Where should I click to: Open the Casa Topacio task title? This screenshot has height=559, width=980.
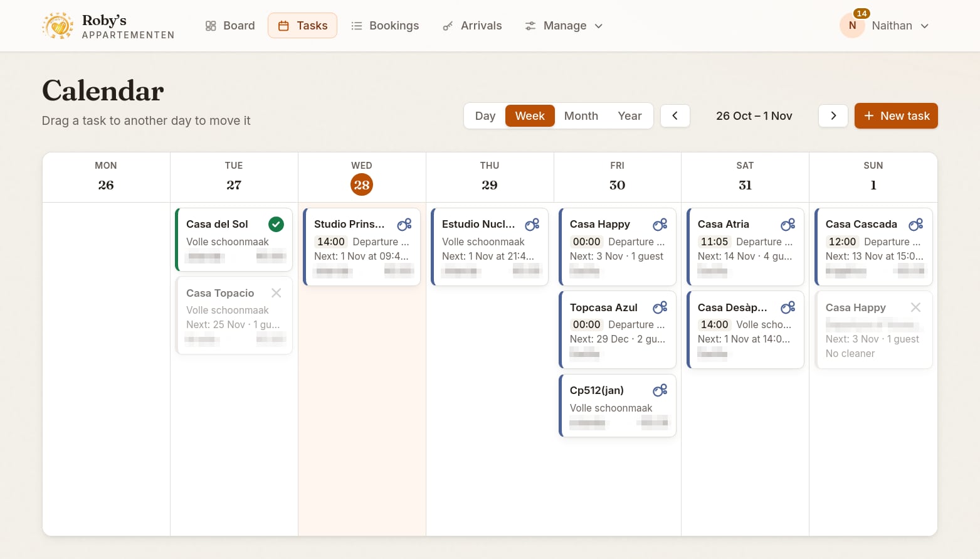pyautogui.click(x=220, y=293)
